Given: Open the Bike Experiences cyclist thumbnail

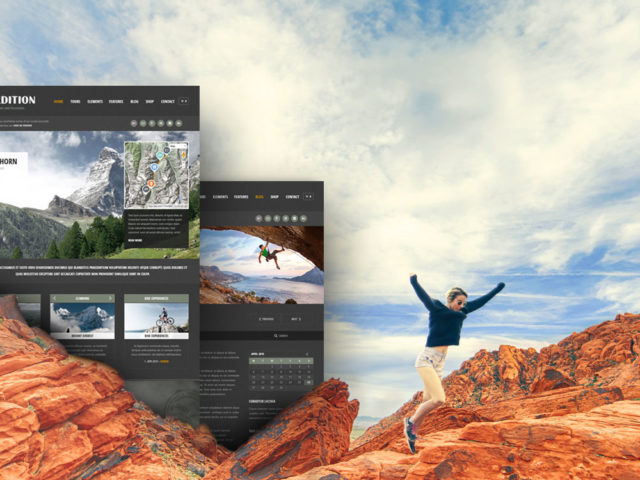Looking at the screenshot, I should coord(156,318).
